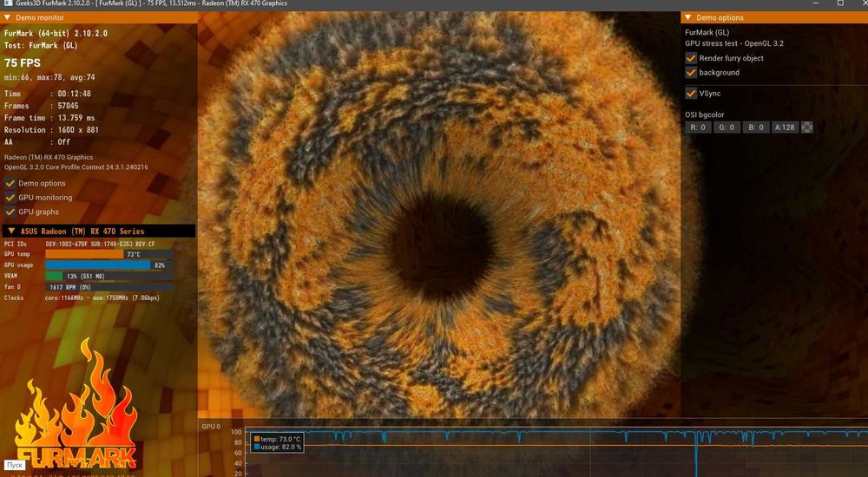This screenshot has height=477, width=868.
Task: Uncheck the GPU graphs checkbox
Action: tap(10, 212)
